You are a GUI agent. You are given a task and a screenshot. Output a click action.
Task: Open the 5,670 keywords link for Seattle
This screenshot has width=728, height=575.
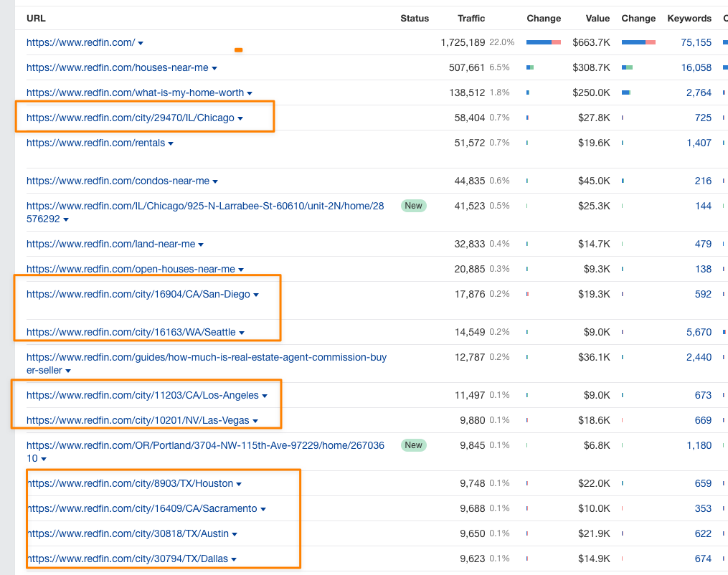click(699, 332)
